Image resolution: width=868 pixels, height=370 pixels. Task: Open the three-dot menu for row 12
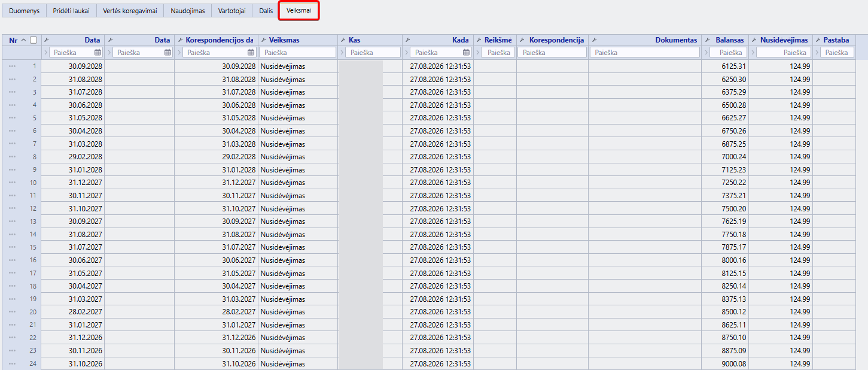[x=12, y=208]
